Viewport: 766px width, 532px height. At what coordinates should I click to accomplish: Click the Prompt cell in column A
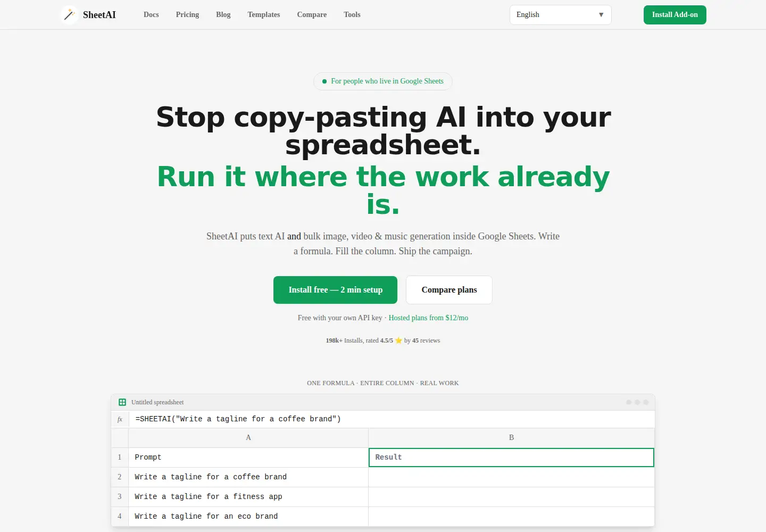(248, 458)
